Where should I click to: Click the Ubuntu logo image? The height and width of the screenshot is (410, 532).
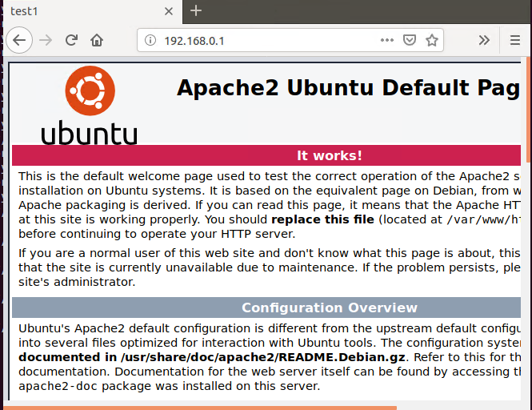[x=90, y=105]
